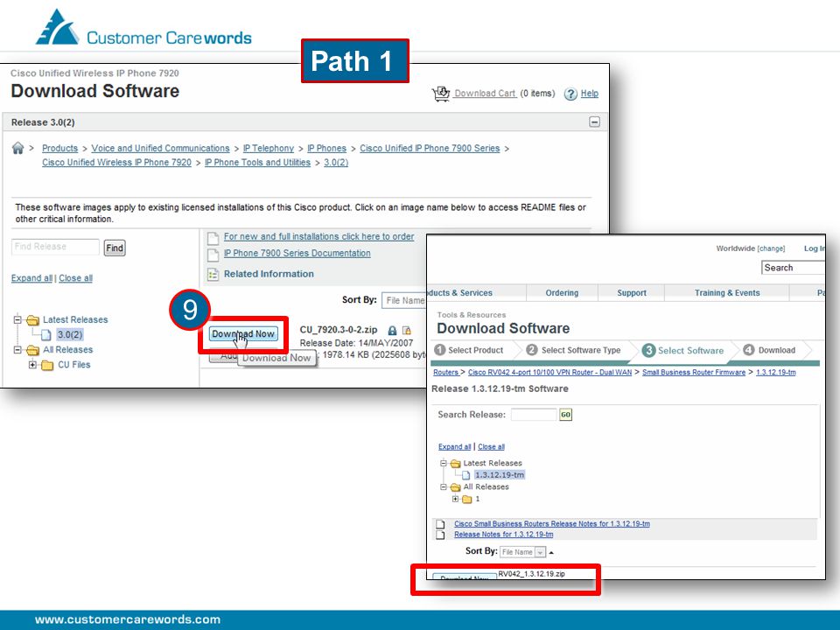Go to step 1 Select Product
840x630 pixels.
click(x=469, y=350)
